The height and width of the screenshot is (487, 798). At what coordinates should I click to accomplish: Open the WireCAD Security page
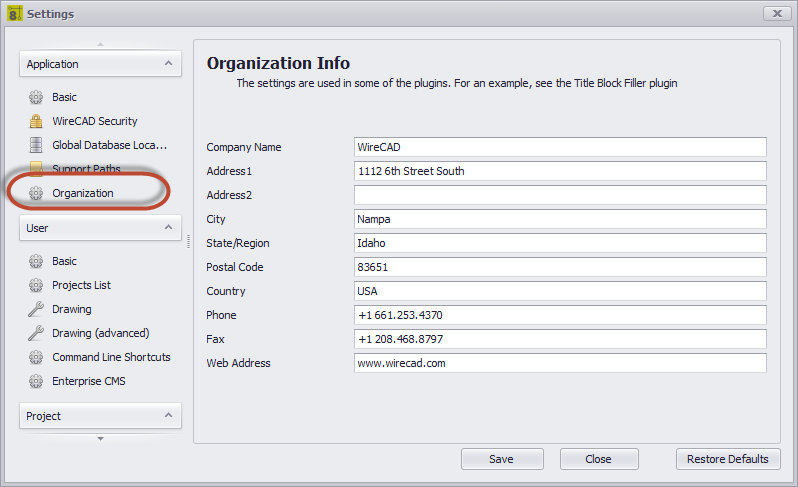coord(95,121)
